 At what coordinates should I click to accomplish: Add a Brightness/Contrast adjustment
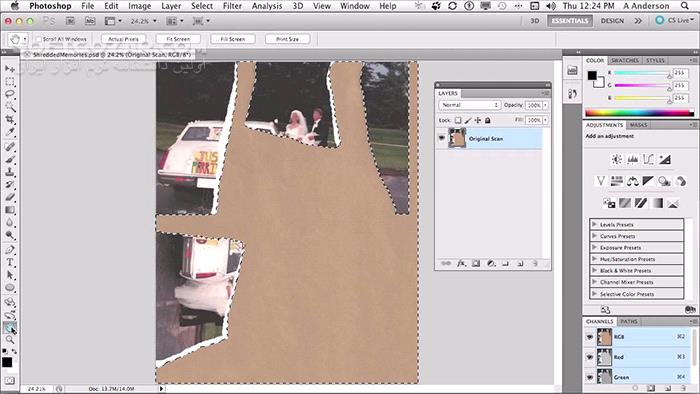[x=617, y=159]
